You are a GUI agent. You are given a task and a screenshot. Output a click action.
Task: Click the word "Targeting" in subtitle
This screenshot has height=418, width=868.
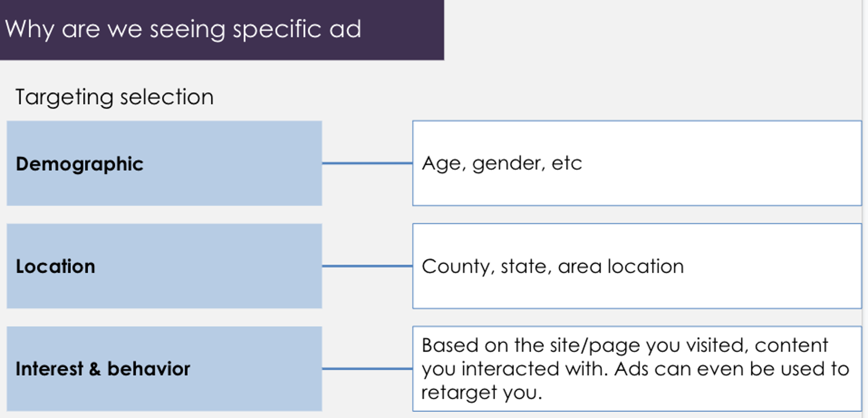click(x=64, y=97)
